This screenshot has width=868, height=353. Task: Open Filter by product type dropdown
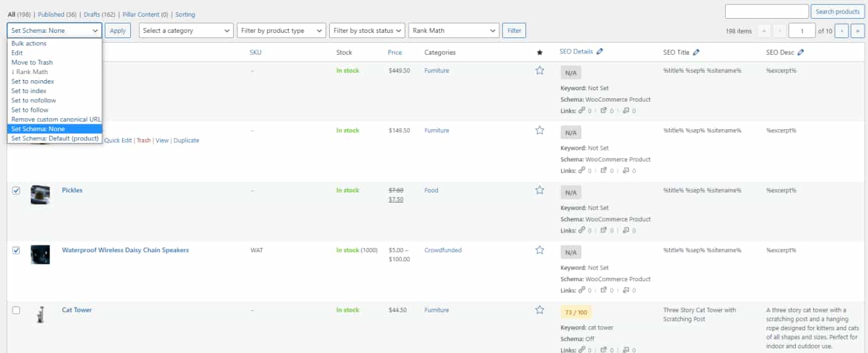281,30
